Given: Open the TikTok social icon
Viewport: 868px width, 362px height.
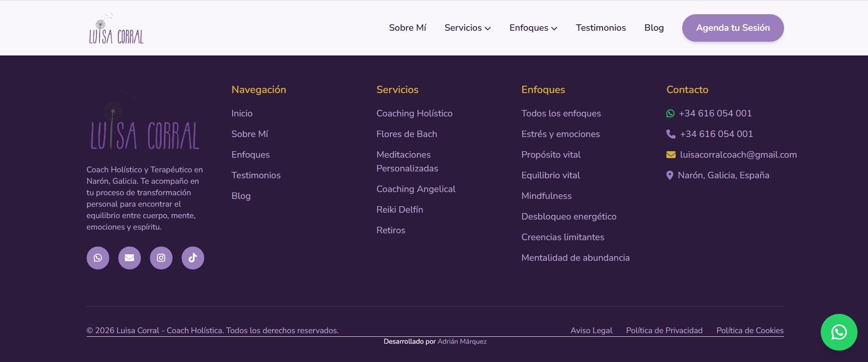Looking at the screenshot, I should [x=193, y=258].
